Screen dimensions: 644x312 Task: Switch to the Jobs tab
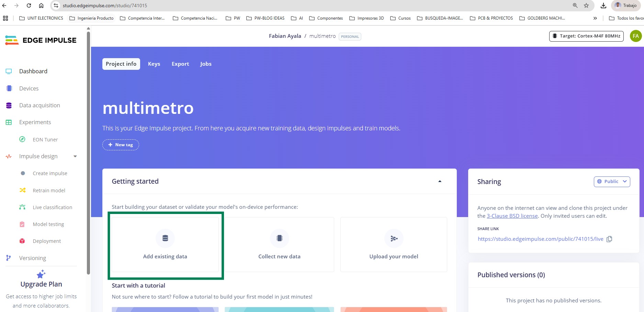pyautogui.click(x=206, y=64)
